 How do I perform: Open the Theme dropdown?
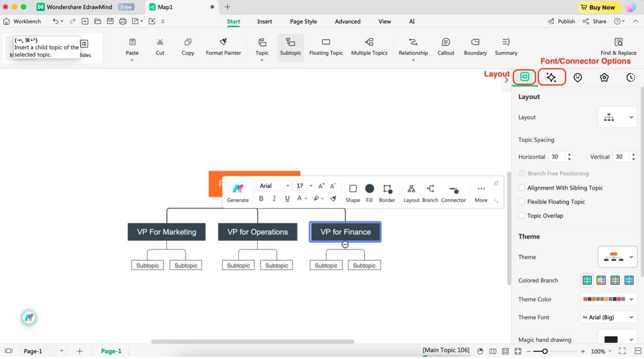tap(617, 257)
